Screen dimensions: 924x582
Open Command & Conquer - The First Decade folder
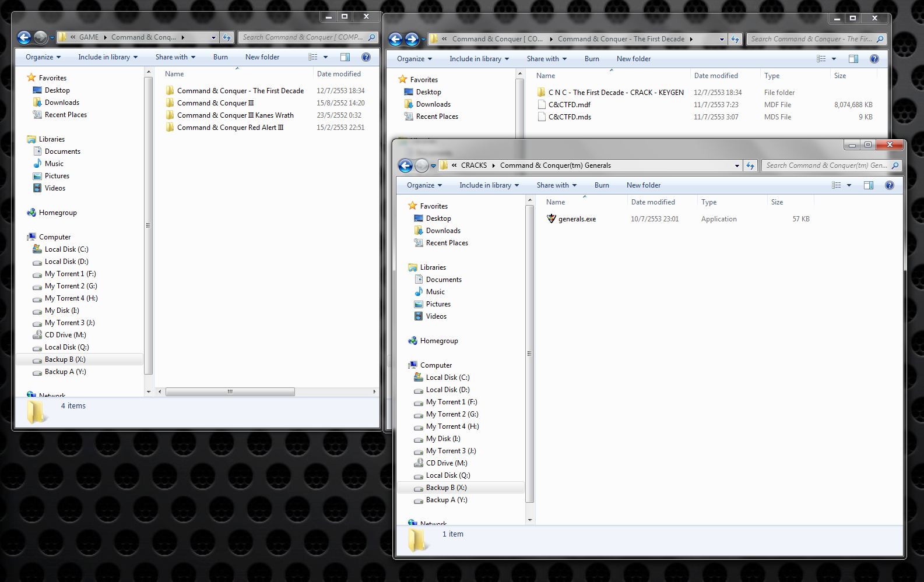234,91
